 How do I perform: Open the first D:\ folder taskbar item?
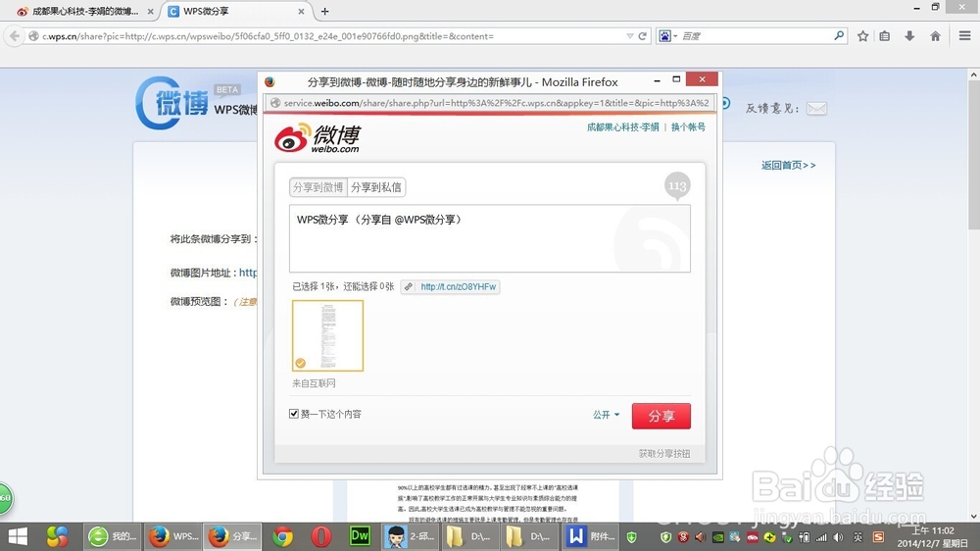(469, 536)
